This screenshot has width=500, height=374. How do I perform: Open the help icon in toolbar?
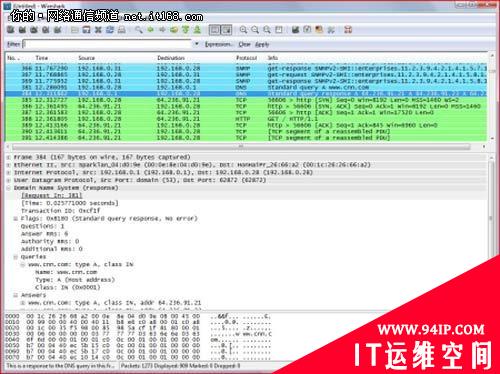tap(348, 30)
